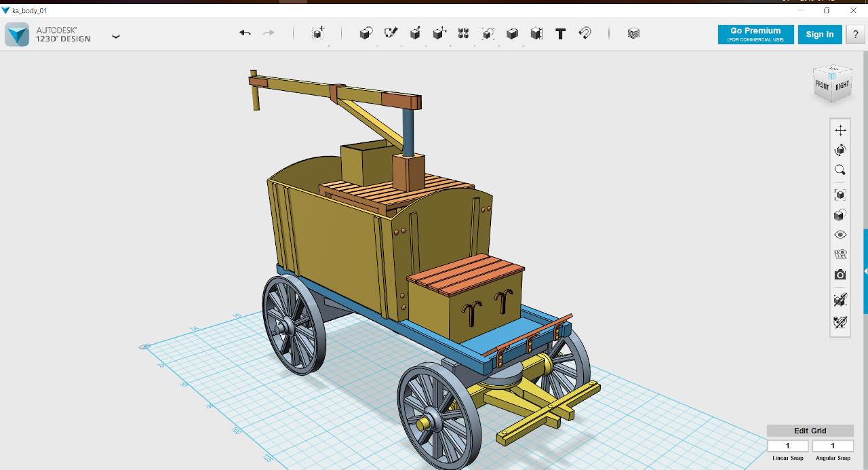
Task: Toggle grid visibility icon
Action: [x=840, y=254]
